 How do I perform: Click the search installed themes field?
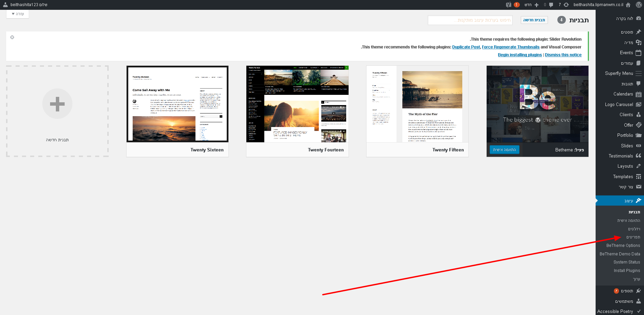pos(470,20)
